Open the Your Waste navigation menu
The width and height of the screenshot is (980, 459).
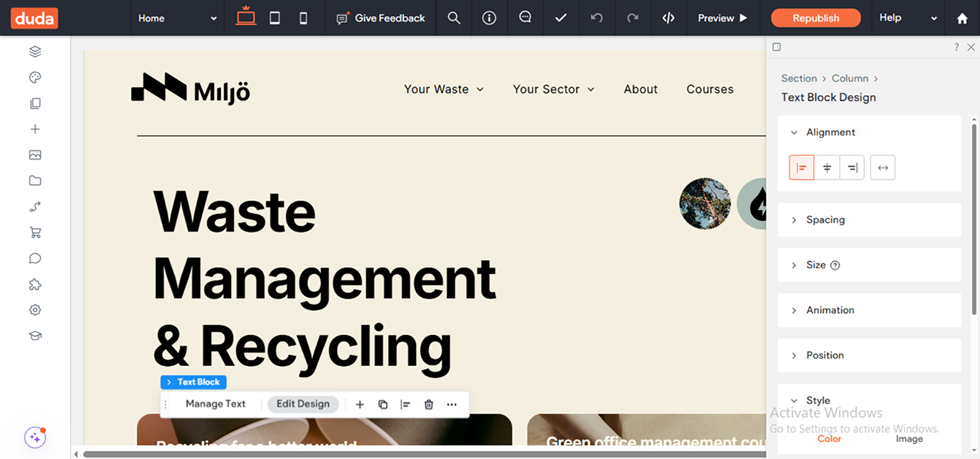pyautogui.click(x=444, y=89)
